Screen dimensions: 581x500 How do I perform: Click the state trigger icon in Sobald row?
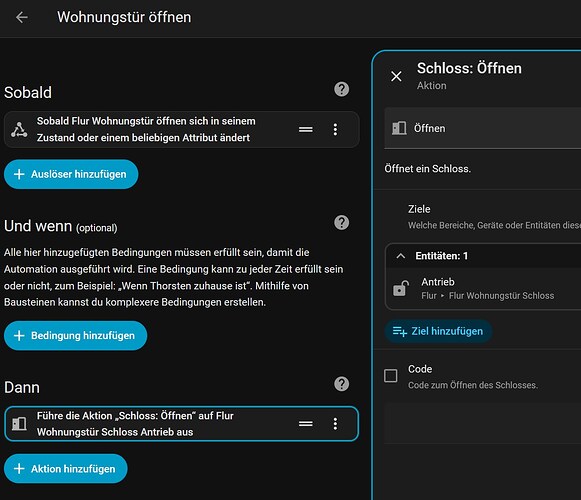tap(19, 129)
